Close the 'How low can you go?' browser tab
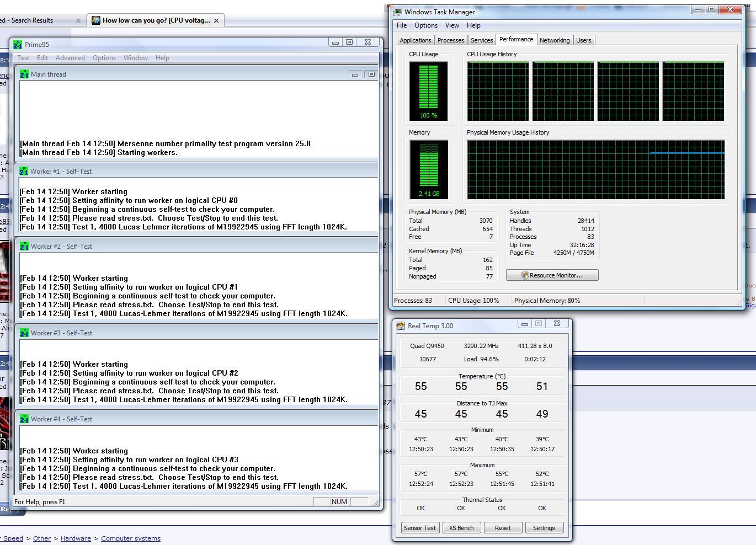Screen dimensions: 756x545 [216, 20]
